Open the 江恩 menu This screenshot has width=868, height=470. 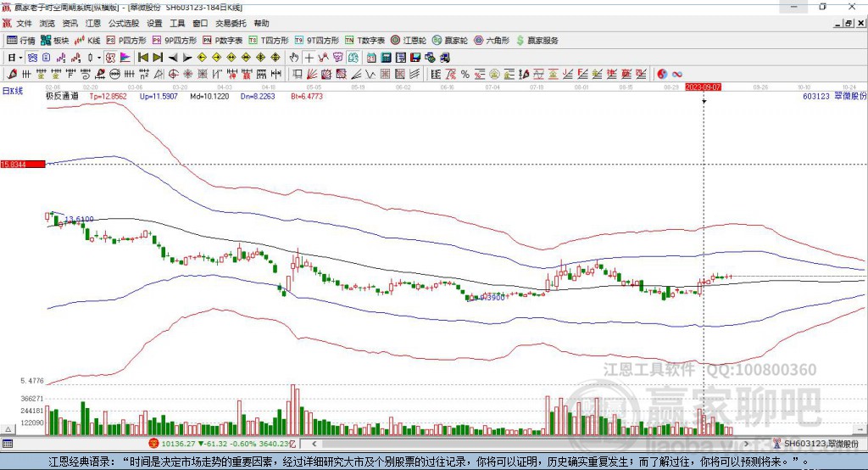tap(92, 23)
